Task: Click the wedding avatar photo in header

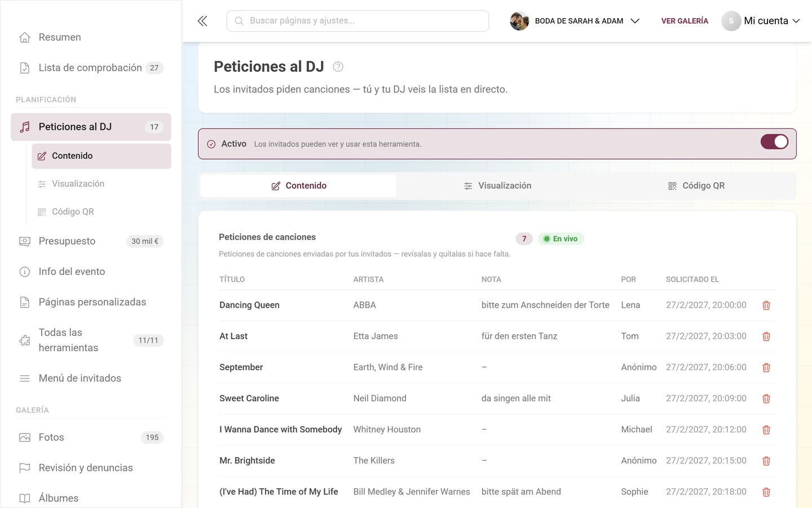Action: pyautogui.click(x=519, y=21)
